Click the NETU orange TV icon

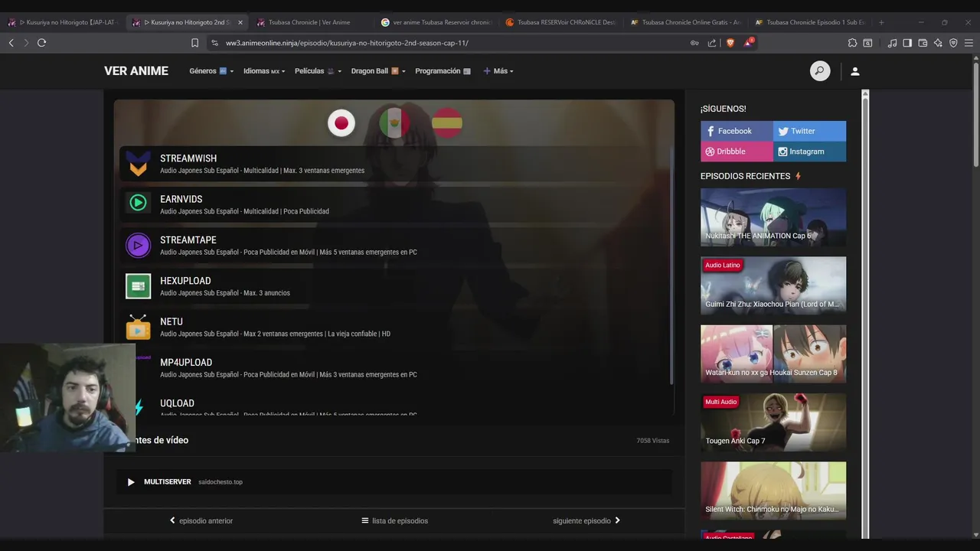pos(139,327)
